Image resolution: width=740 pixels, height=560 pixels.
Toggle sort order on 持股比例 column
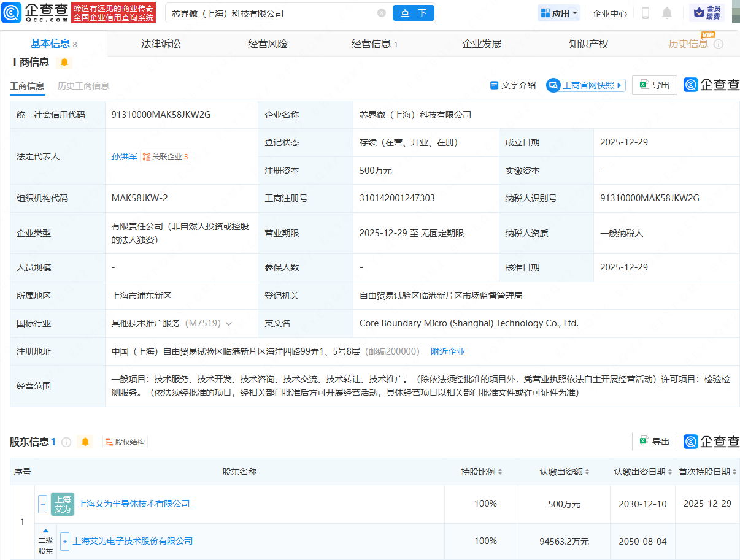click(x=501, y=472)
